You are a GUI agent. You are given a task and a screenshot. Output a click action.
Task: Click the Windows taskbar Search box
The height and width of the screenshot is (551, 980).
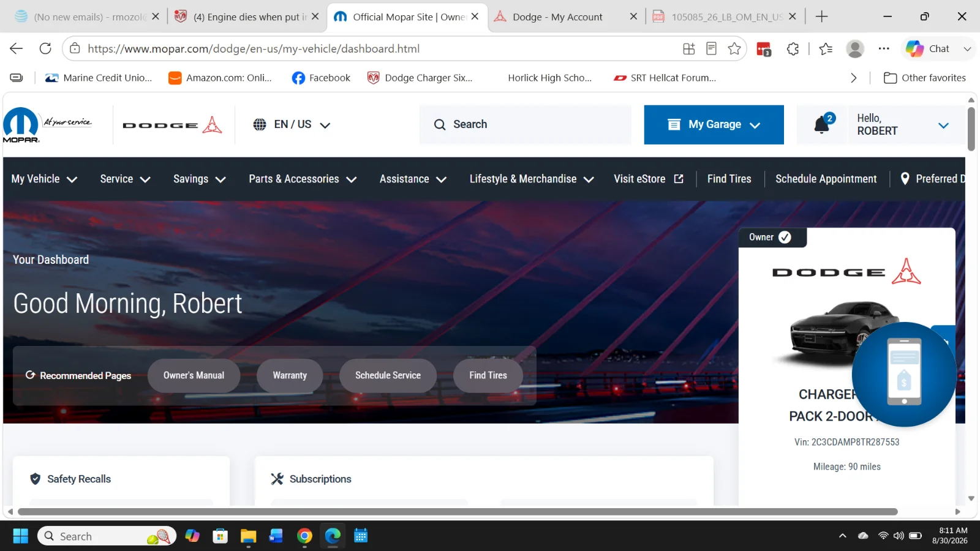(107, 536)
